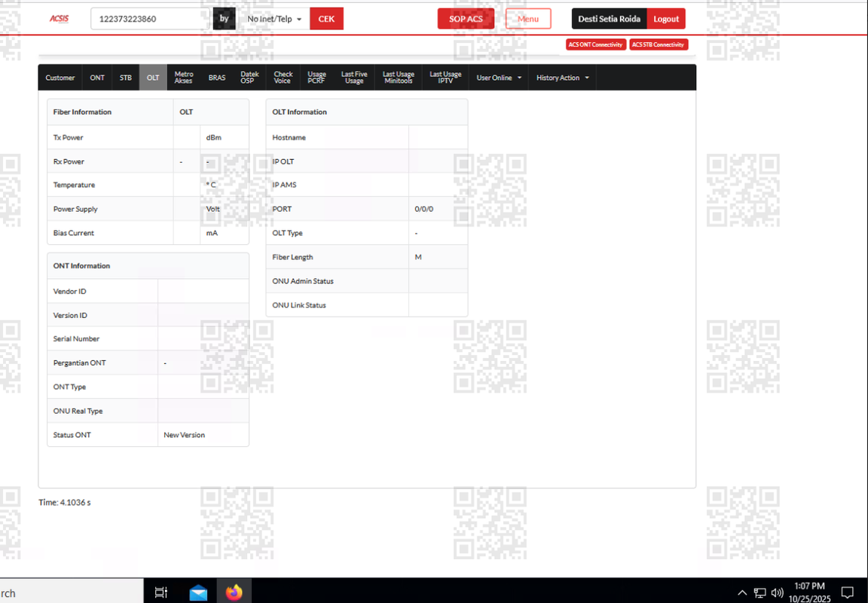
Task: Click ACS STB Connectivity
Action: 659,44
